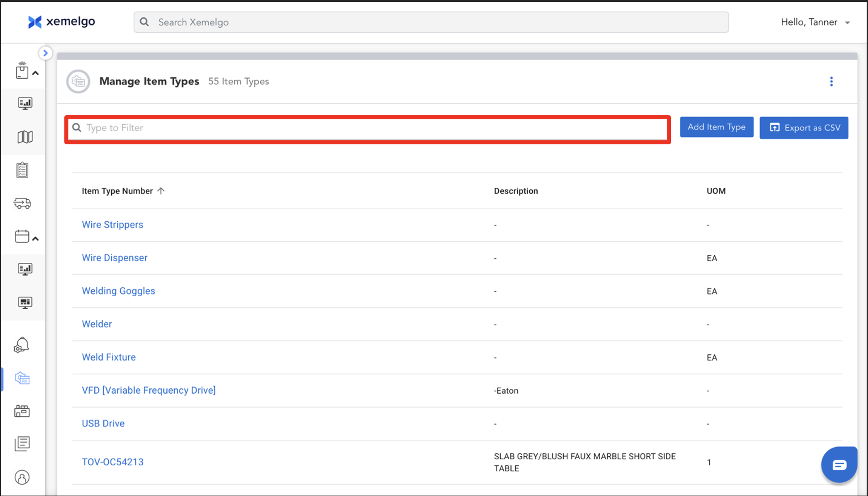Screen dimensions: 868x496
Task: Click the Add Item Type button
Action: pos(716,127)
